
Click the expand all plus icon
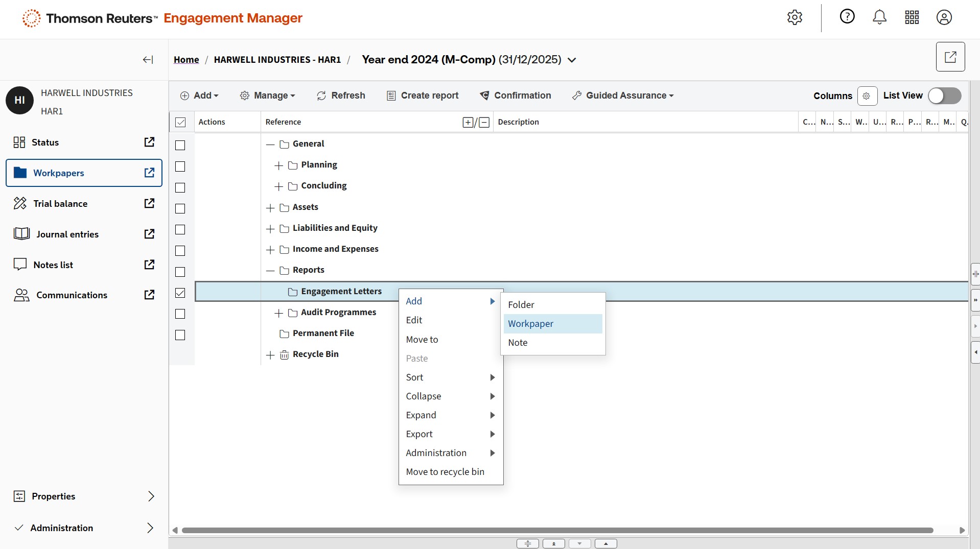tap(468, 123)
